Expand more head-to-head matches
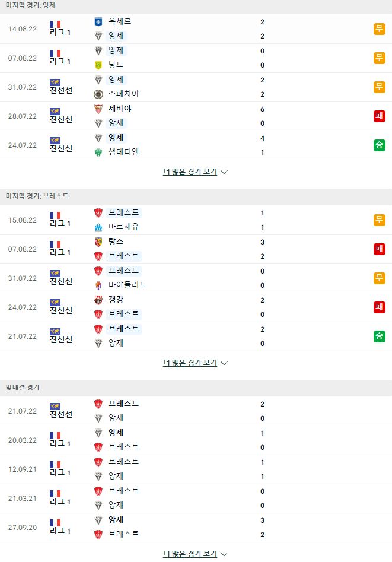 tap(195, 554)
